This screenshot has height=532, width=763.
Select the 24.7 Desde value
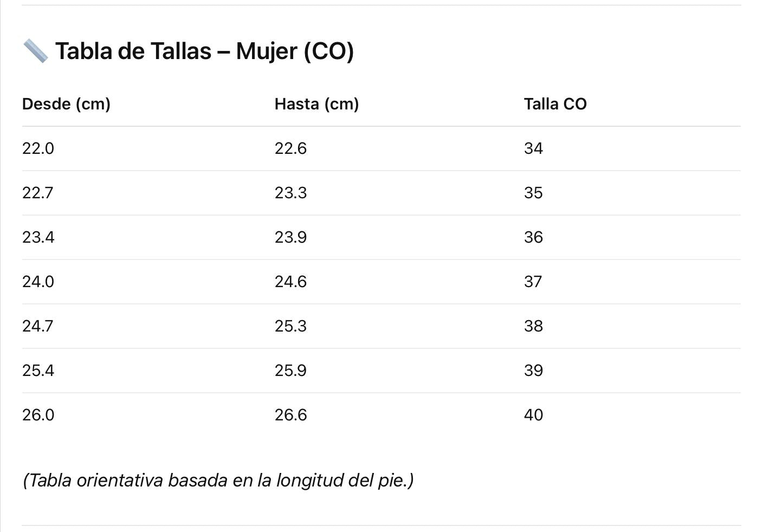coord(37,326)
